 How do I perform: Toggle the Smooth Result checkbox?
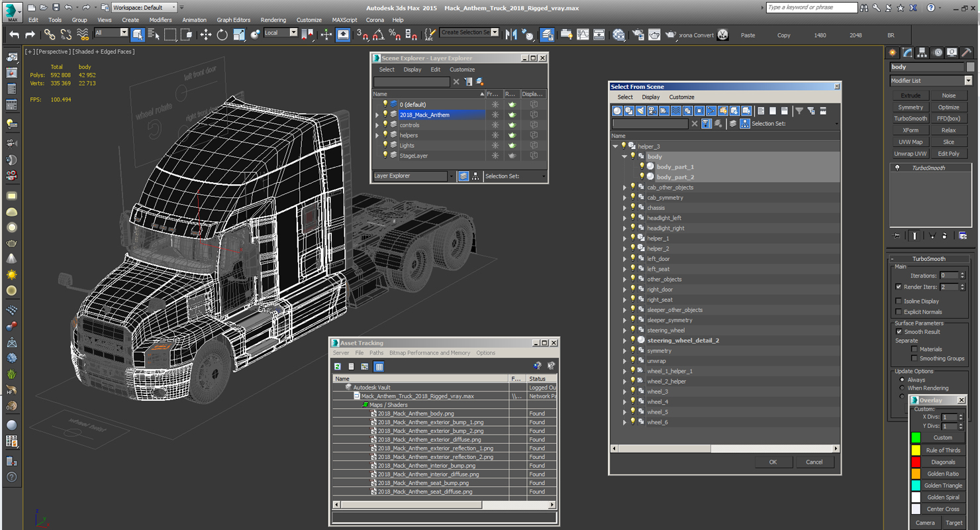[899, 332]
